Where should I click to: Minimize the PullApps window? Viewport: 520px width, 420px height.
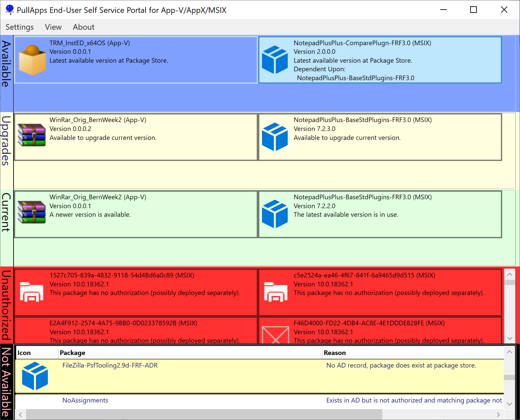443,10
